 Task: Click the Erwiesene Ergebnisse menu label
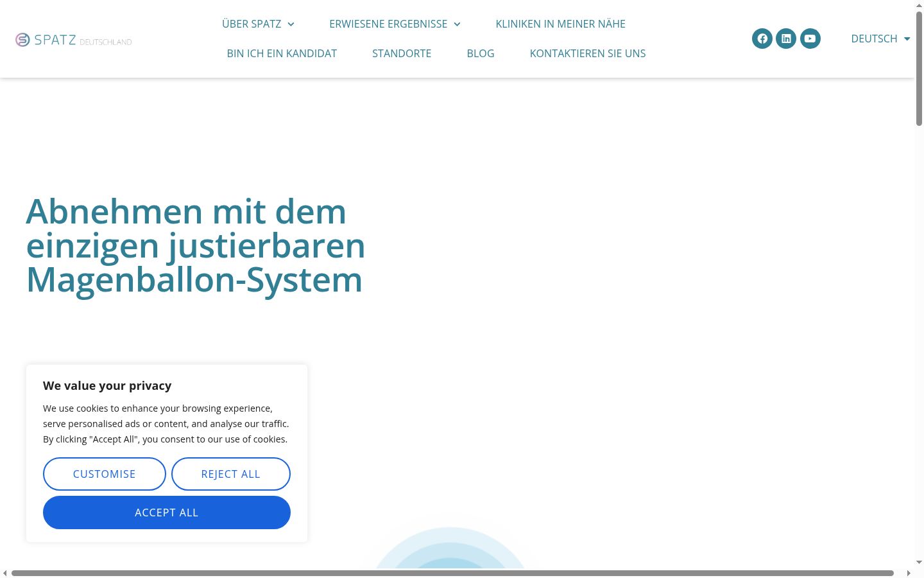388,24
